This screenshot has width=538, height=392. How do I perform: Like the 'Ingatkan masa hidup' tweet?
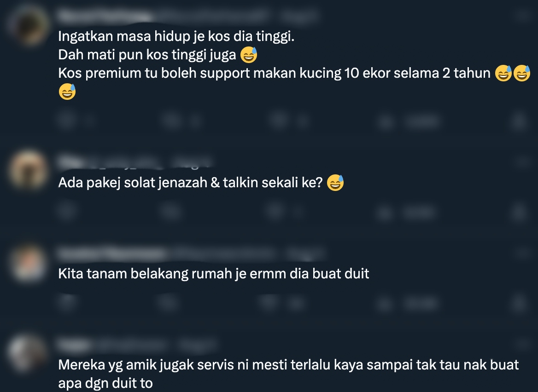pos(278,121)
